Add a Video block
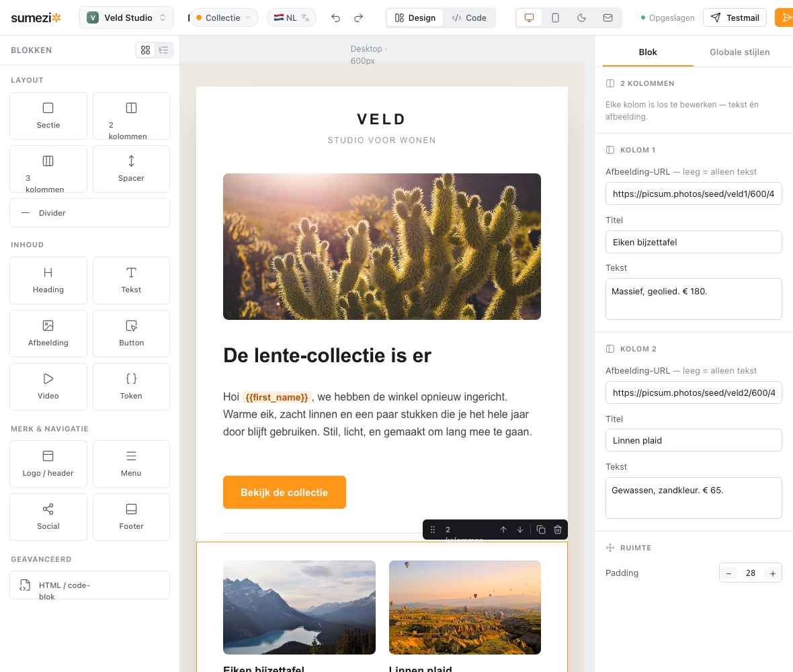Viewport: 793px width, 672px height. tap(48, 387)
